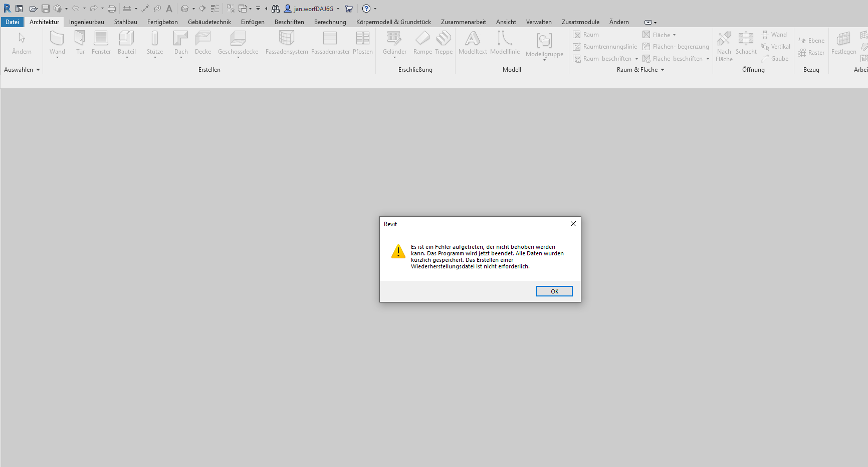Open the Fläche dropdown arrow
Screen dimensions: 868x467
(x=674, y=35)
